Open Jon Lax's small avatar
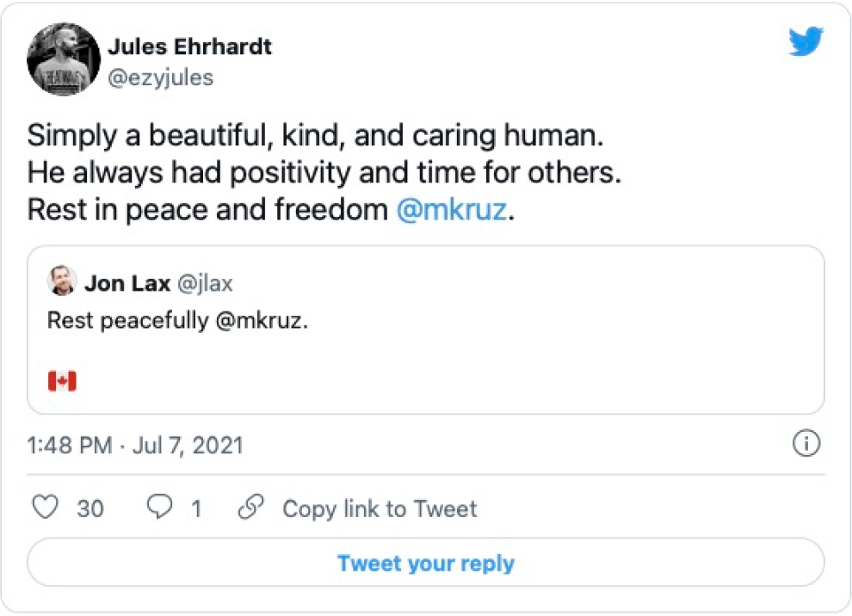 pyautogui.click(x=60, y=281)
